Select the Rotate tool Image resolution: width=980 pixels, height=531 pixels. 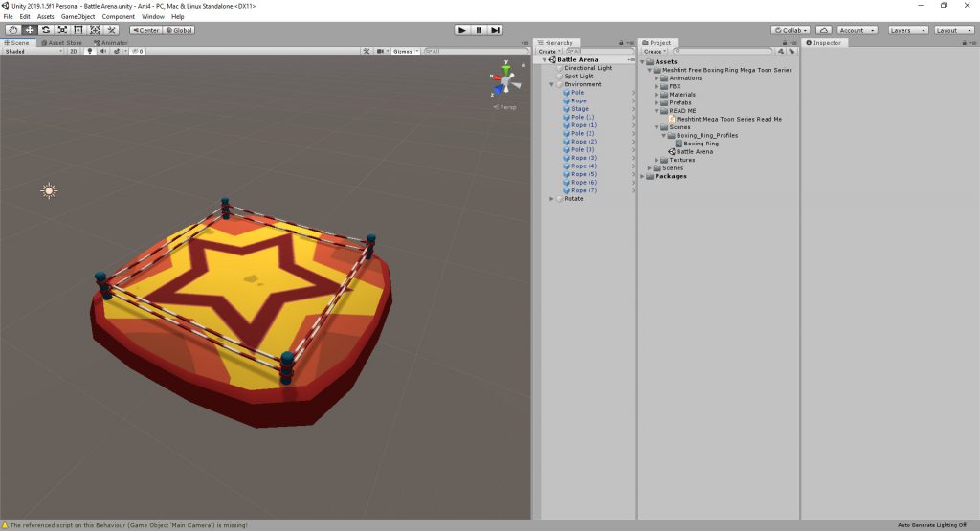(x=46, y=30)
